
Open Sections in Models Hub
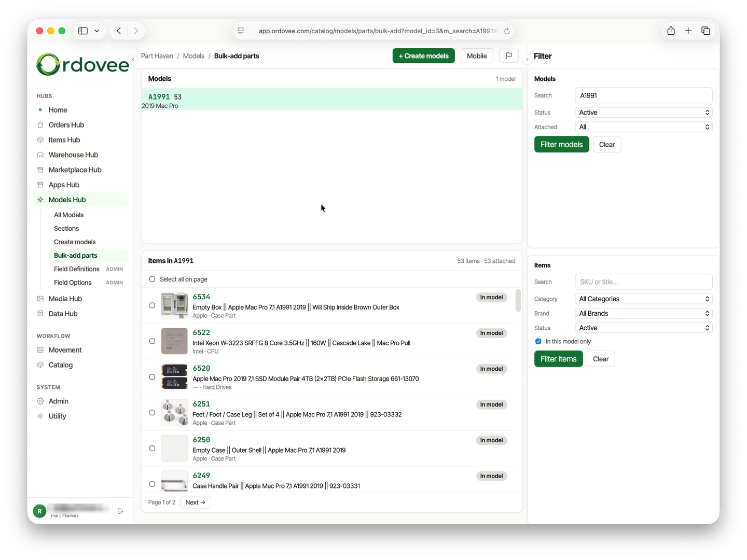[66, 228]
